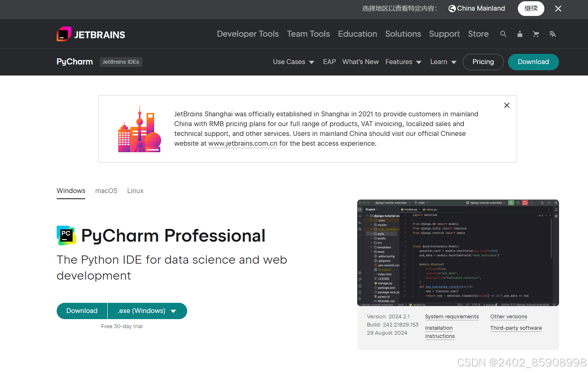Go to the Store page
This screenshot has width=588, height=373.
click(x=478, y=34)
